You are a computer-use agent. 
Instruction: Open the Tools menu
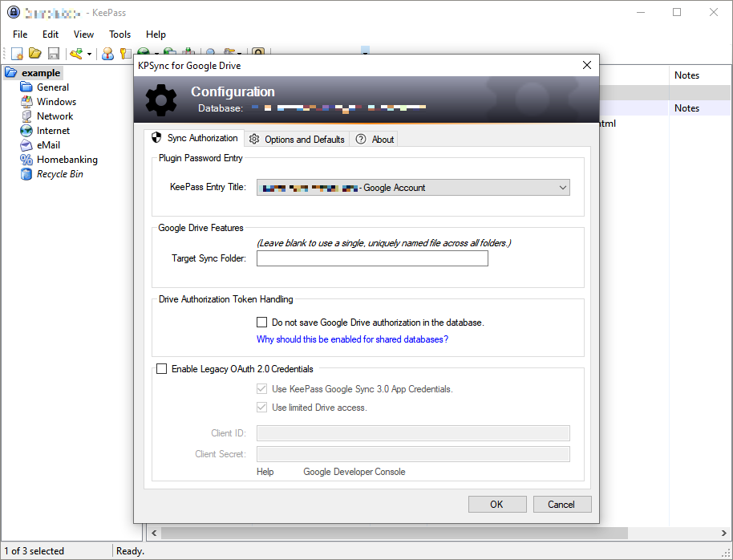(119, 34)
